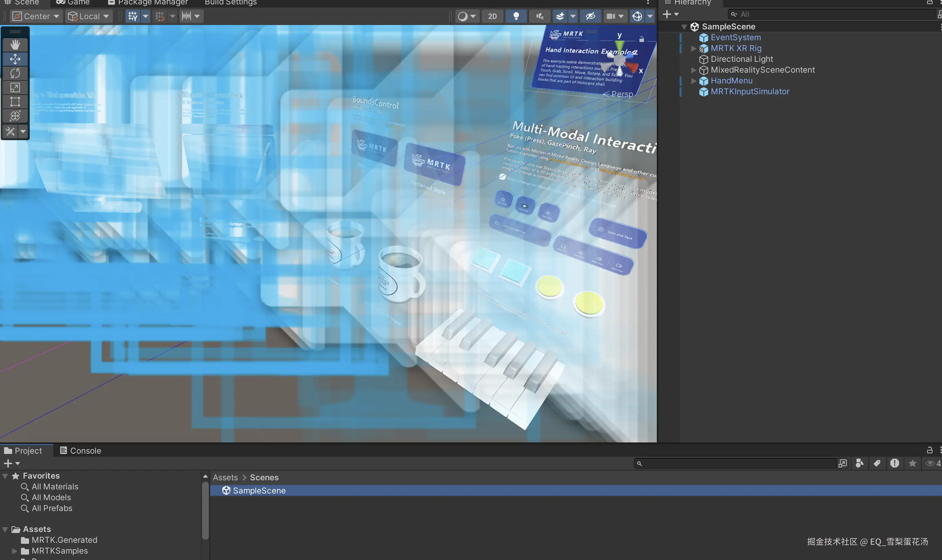Select the Rotate tool
The height and width of the screenshot is (560, 942).
pos(15,73)
